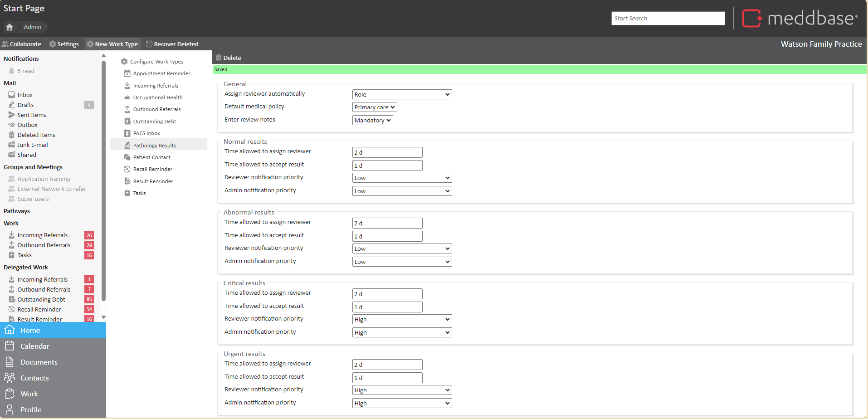
Task: Open the Enter review notes dropdown
Action: [x=372, y=120]
